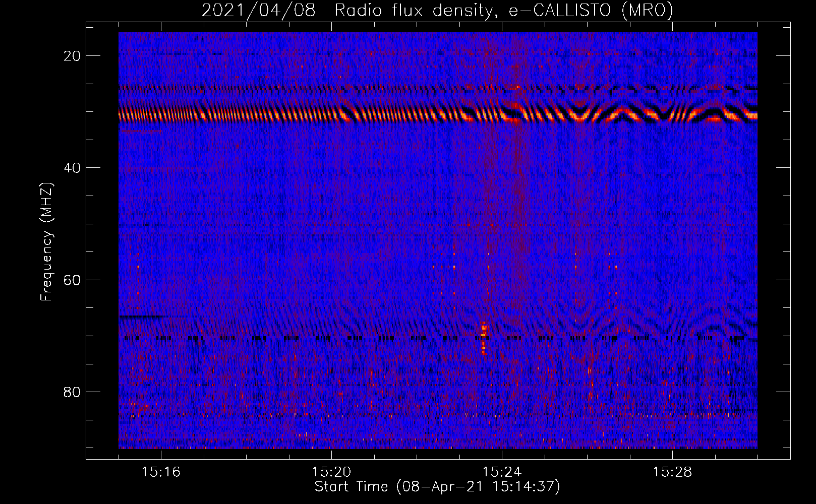Click the '40' frequency tick label
This screenshot has height=504, width=816.
pyautogui.click(x=72, y=168)
